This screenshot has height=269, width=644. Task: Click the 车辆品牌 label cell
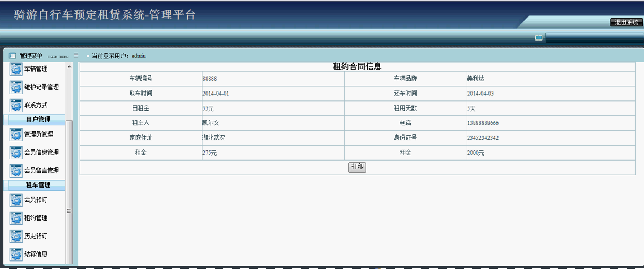tap(406, 79)
